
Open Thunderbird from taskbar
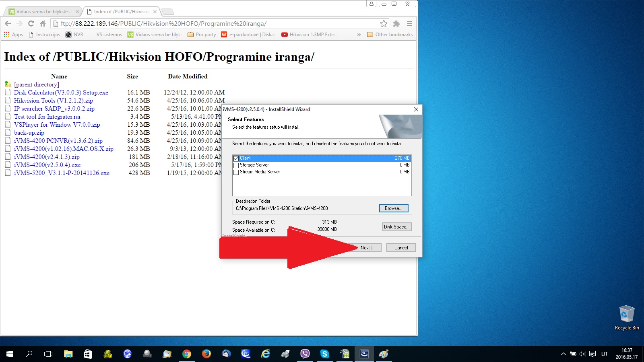tap(226, 354)
